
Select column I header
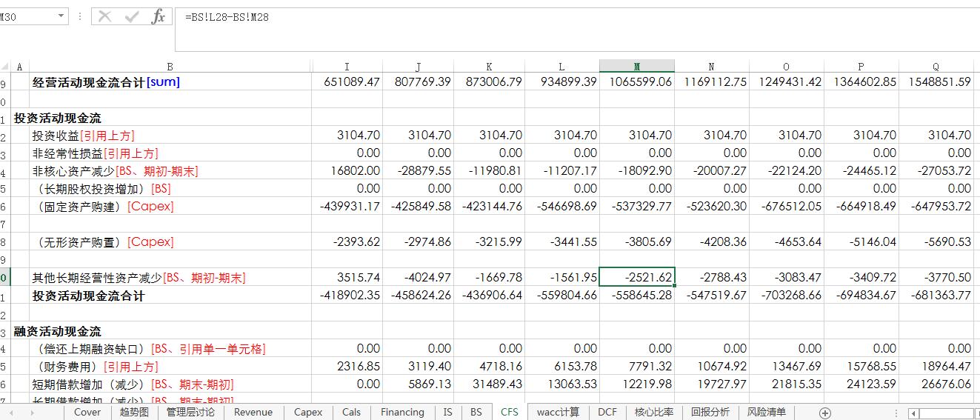pos(347,67)
